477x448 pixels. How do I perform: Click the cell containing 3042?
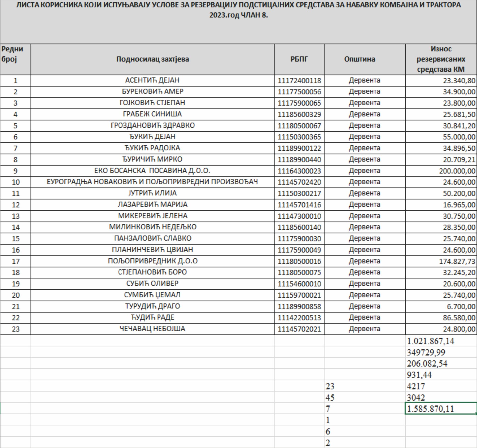click(x=441, y=397)
